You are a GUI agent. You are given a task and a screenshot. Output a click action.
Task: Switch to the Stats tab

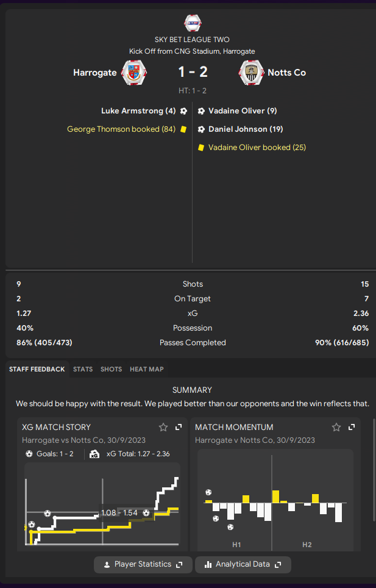[x=83, y=370]
